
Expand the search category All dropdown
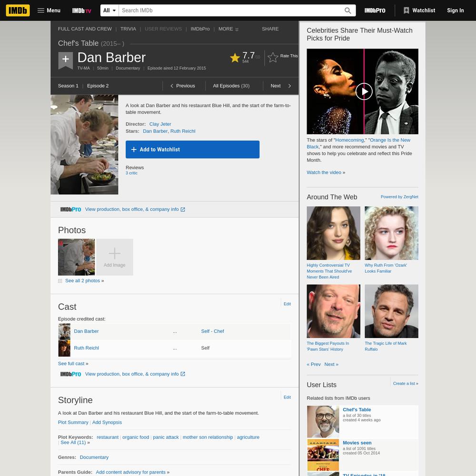[x=109, y=10]
